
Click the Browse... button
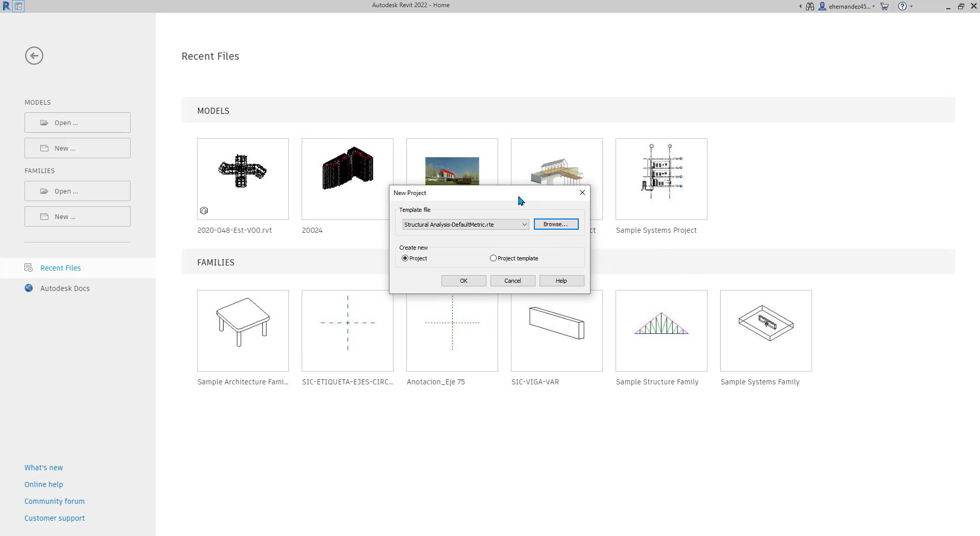tap(556, 224)
